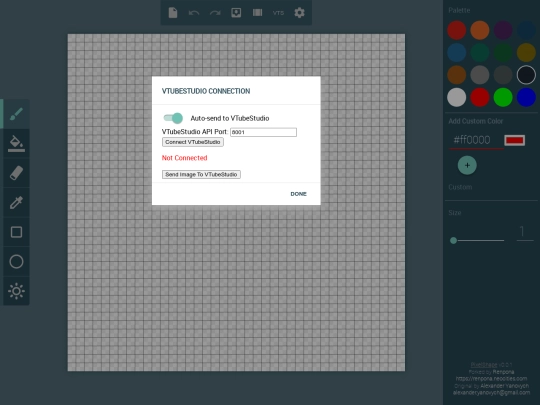Pick the medium gray palette color
540x405 pixels.
point(480,75)
